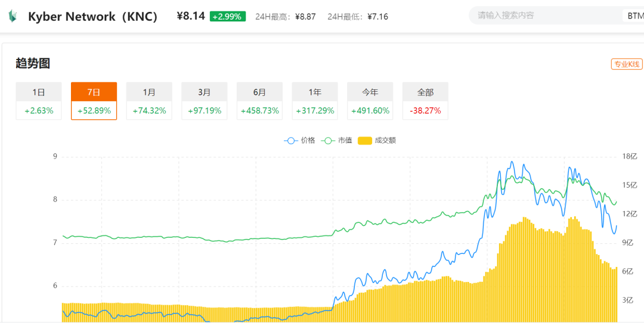Open the 专业K线 professional chart
Screen dimensions: 644x326
pyautogui.click(x=626, y=64)
